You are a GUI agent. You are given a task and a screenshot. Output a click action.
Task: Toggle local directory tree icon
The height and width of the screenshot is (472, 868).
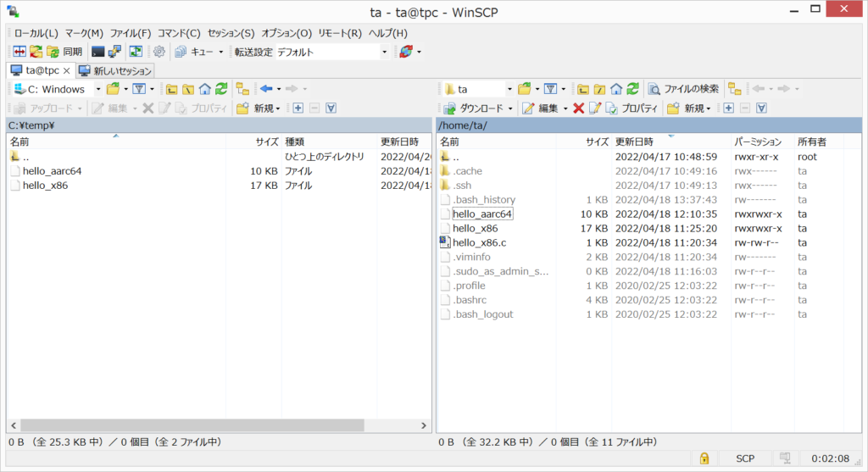click(x=242, y=89)
